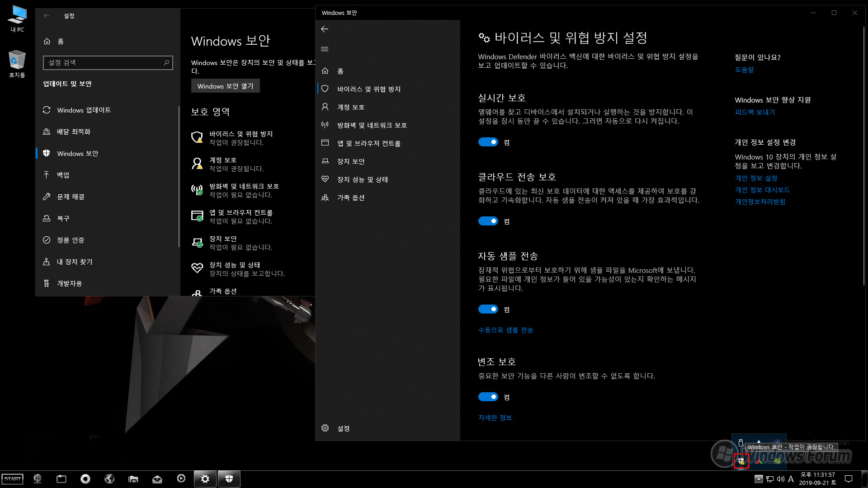Select Windows 업데이트 in 설정 sidebar
868x488 pixels.
coord(108,110)
